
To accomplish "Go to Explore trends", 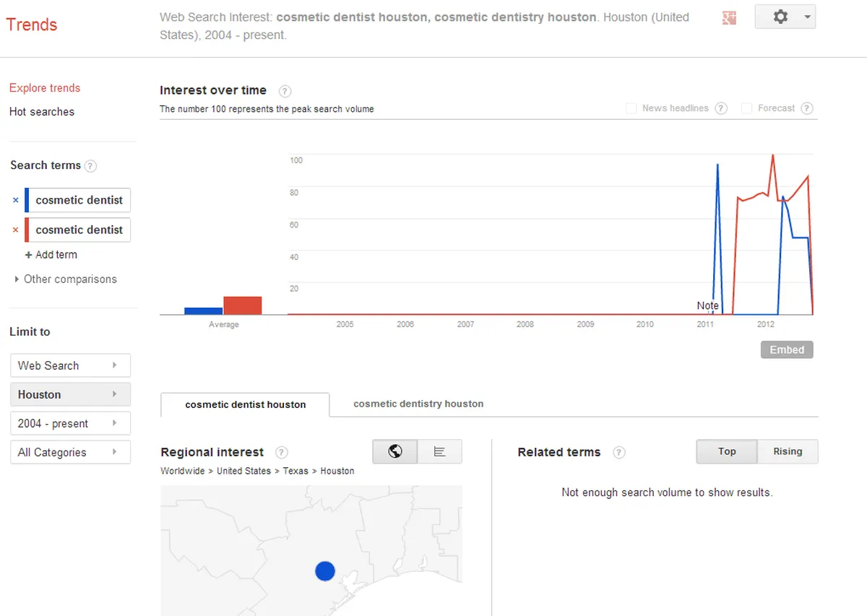I will click(45, 88).
